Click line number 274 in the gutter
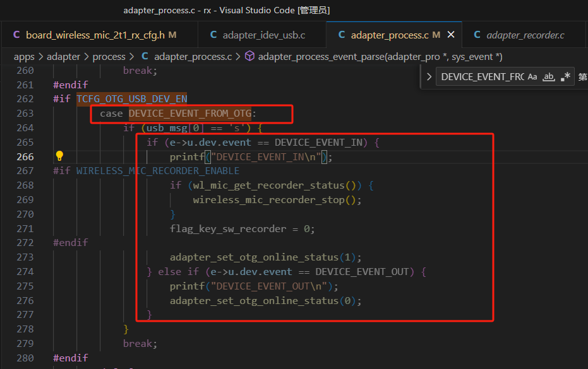Screen dimensions: 588x369 tap(25, 272)
